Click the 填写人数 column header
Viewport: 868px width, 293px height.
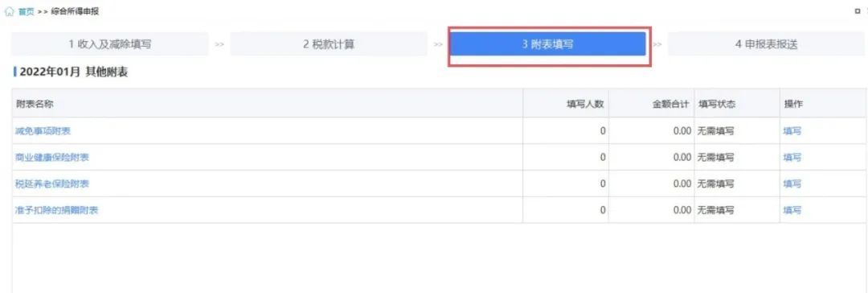point(584,104)
